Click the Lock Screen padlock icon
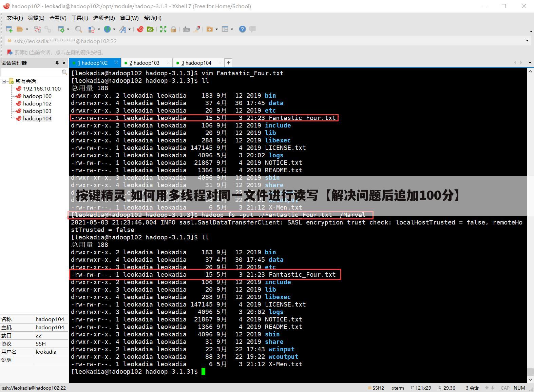534x392 pixels. tap(173, 29)
